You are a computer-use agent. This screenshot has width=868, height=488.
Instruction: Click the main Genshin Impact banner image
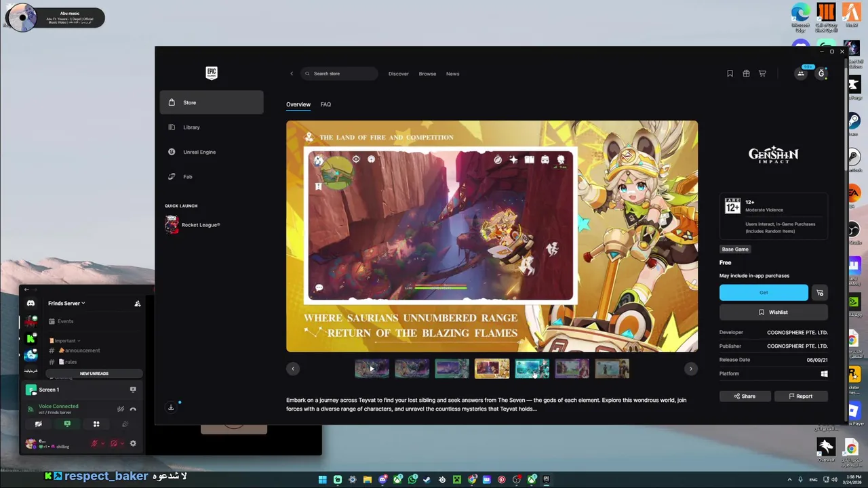[x=492, y=236]
